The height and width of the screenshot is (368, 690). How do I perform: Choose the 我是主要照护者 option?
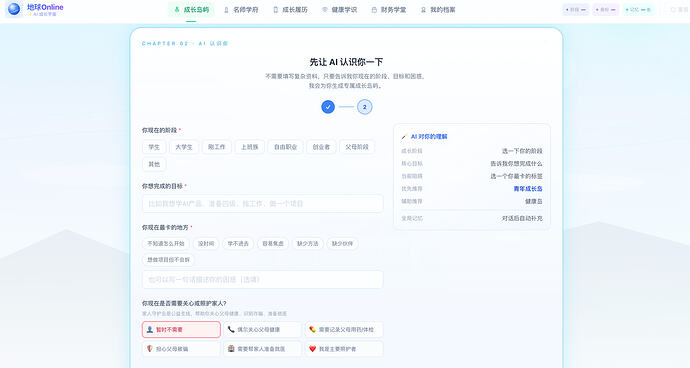point(344,349)
